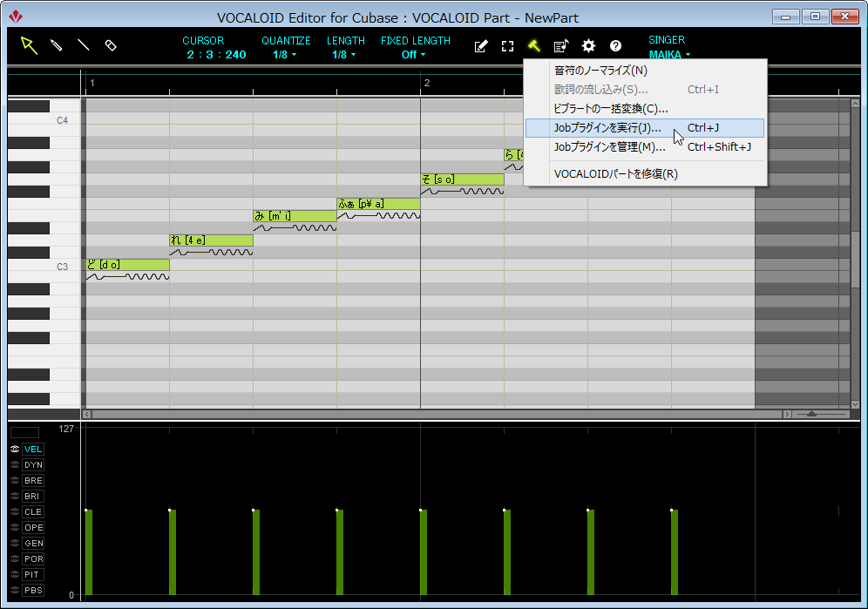This screenshot has width=868, height=609.
Task: Select the れ [4 e] note
Action: 212,240
